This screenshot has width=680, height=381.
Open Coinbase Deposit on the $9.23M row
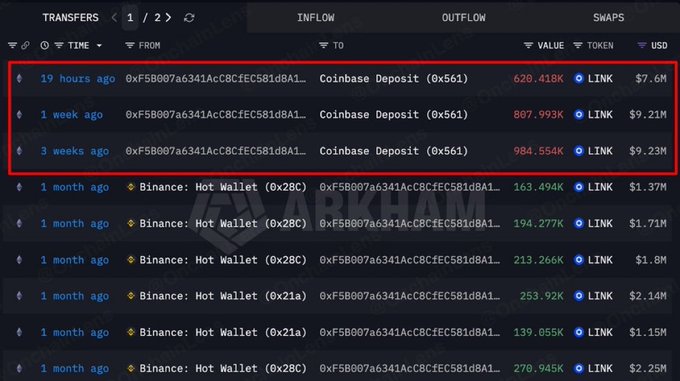point(394,151)
